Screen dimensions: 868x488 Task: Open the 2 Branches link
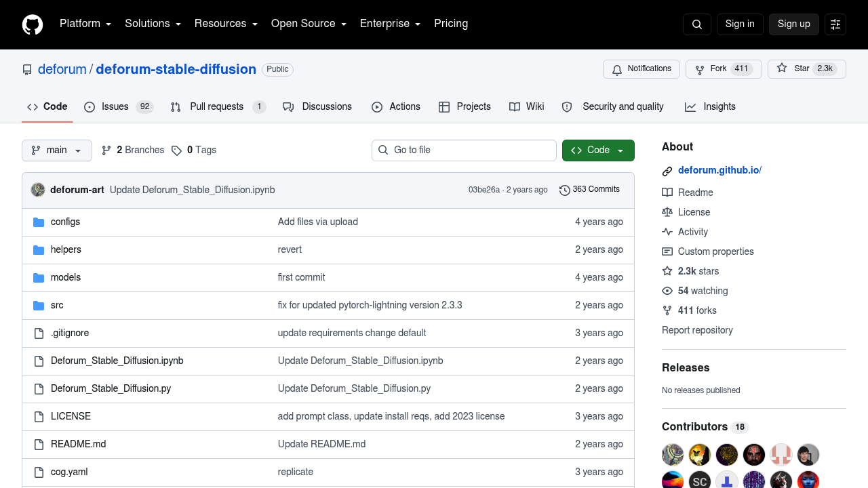(133, 150)
